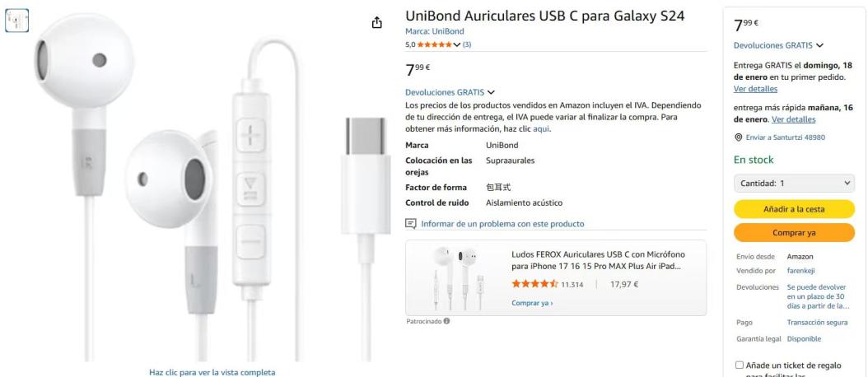The height and width of the screenshot is (377, 868).
Task: Click the Patrocinado info icon
Action: 446,321
